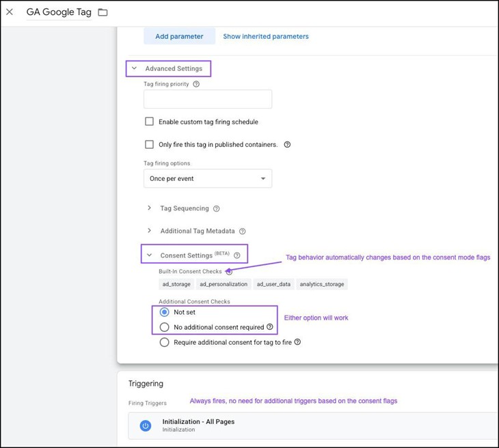Expand the Tag Sequencing section
The image size is (499, 448).
pos(149,208)
